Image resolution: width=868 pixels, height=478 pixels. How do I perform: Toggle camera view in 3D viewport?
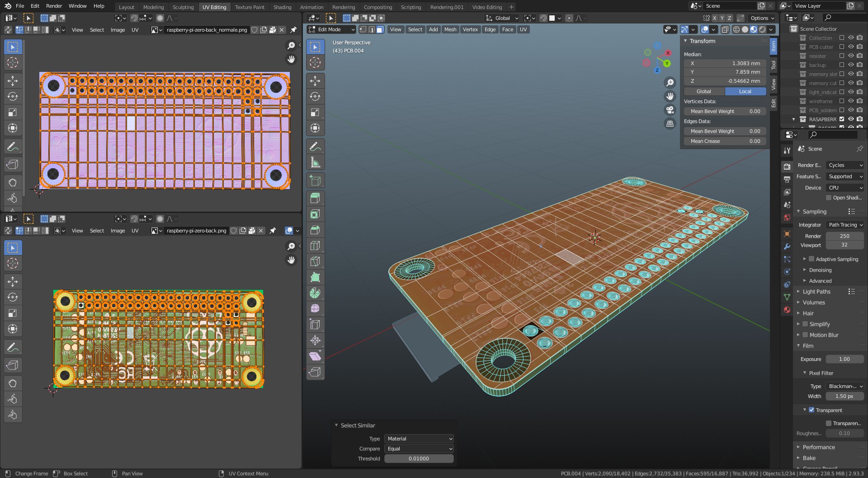tap(670, 110)
